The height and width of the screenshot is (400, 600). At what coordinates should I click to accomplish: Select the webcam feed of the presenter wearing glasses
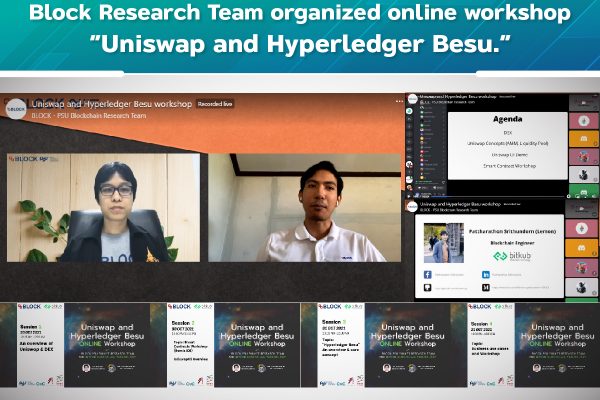(x=103, y=208)
